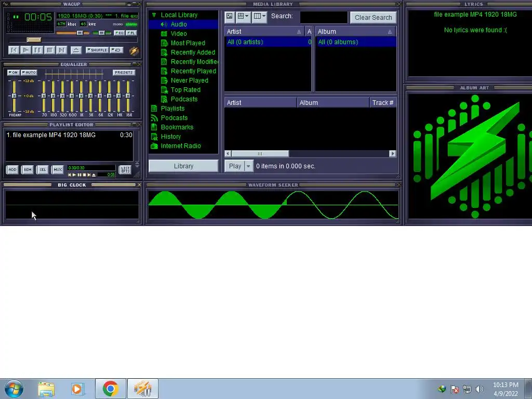Viewport: 532px width, 399px height.
Task: Click the lightning bolt WACUP logo icon
Action: tap(134, 50)
